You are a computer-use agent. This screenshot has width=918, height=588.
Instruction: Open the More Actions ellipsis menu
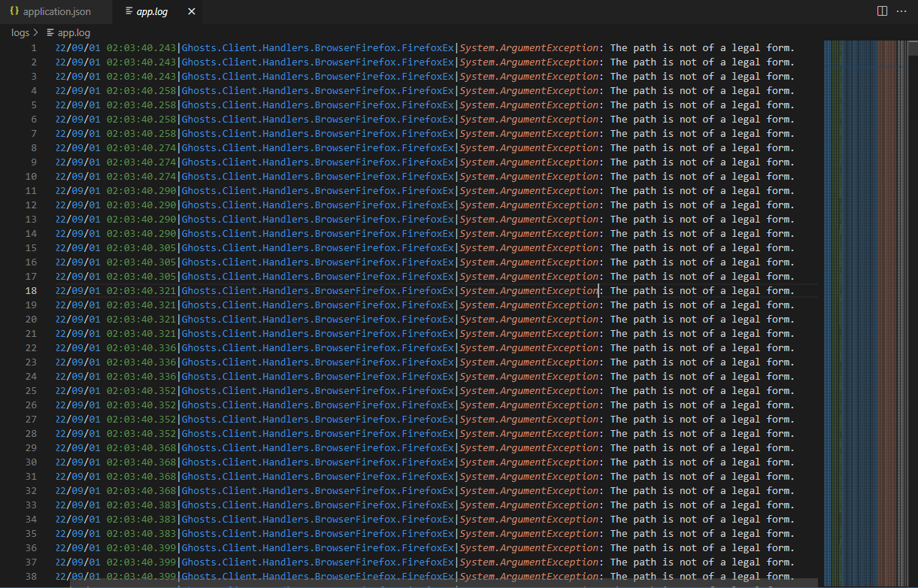point(901,11)
